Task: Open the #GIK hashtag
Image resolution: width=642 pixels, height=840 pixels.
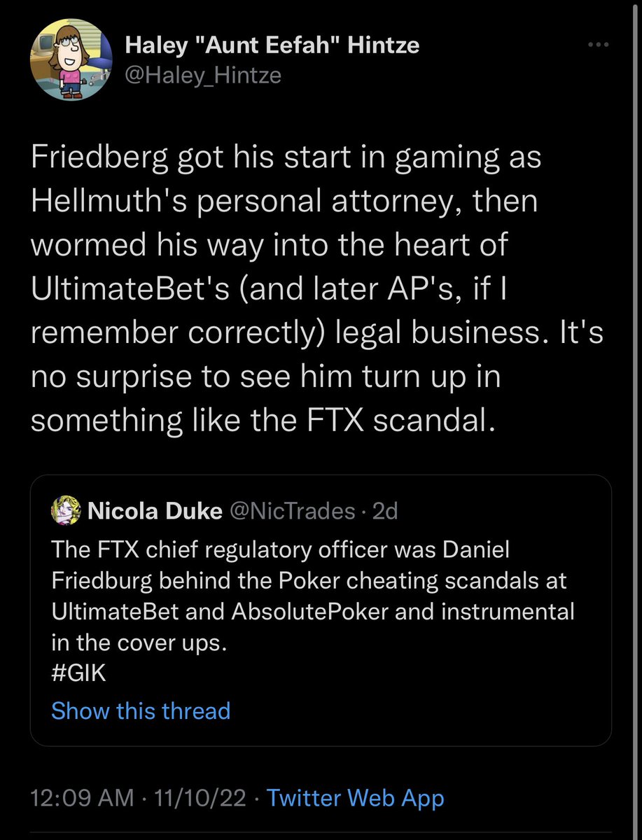Action: click(78, 673)
